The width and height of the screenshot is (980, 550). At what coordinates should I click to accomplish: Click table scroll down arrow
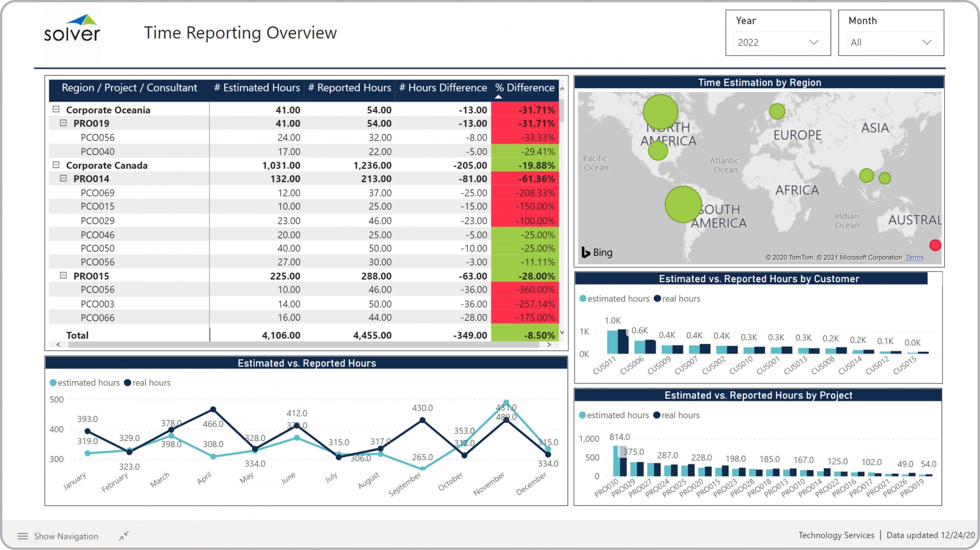pyautogui.click(x=562, y=332)
